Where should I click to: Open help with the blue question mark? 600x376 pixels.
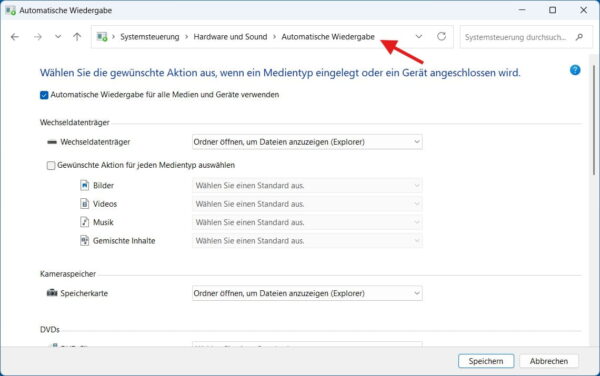click(x=575, y=70)
